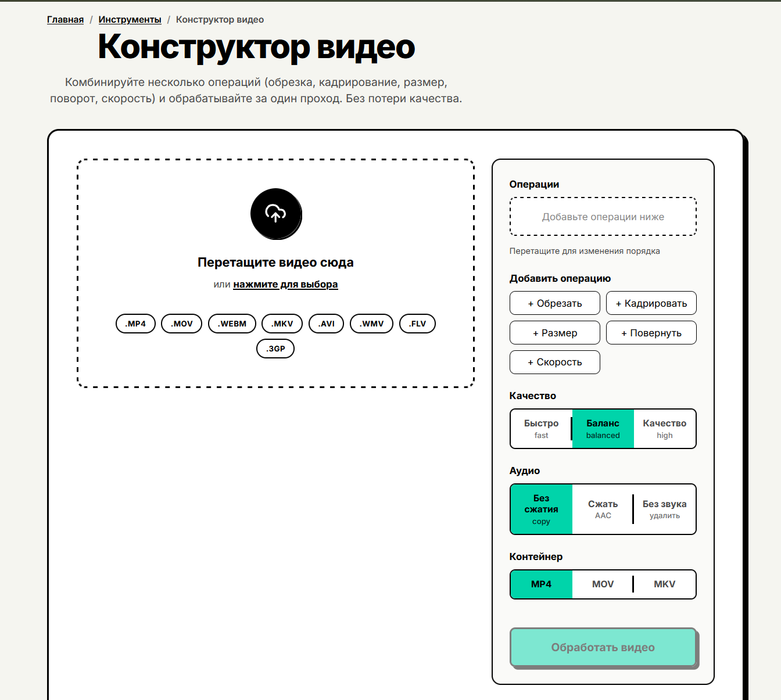Screen dimensions: 781x700
Task: Select Без сжатия copy audio option
Action: (541, 509)
